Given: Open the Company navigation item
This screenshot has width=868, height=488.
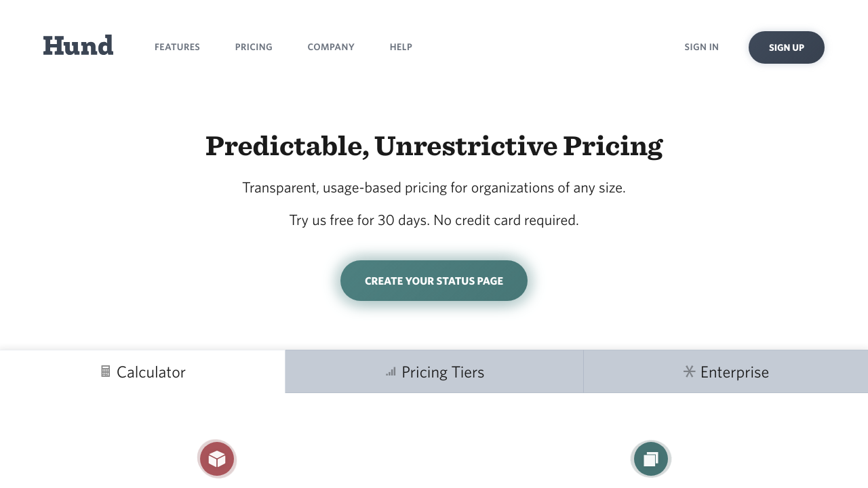Looking at the screenshot, I should [331, 47].
